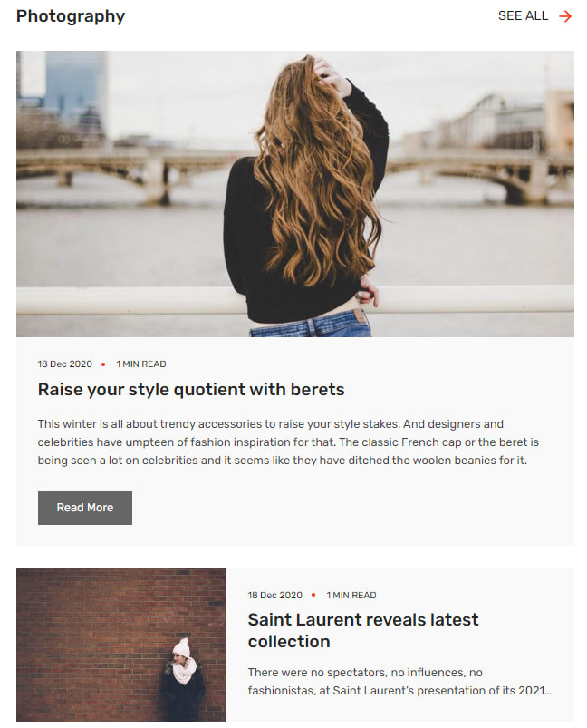Click the 18 Dec 2020 date on berets article

click(65, 364)
